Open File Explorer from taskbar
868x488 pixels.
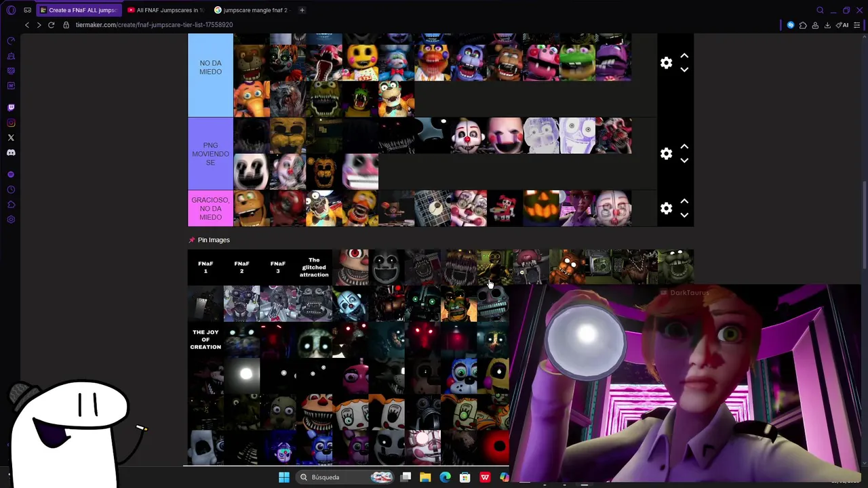click(425, 477)
